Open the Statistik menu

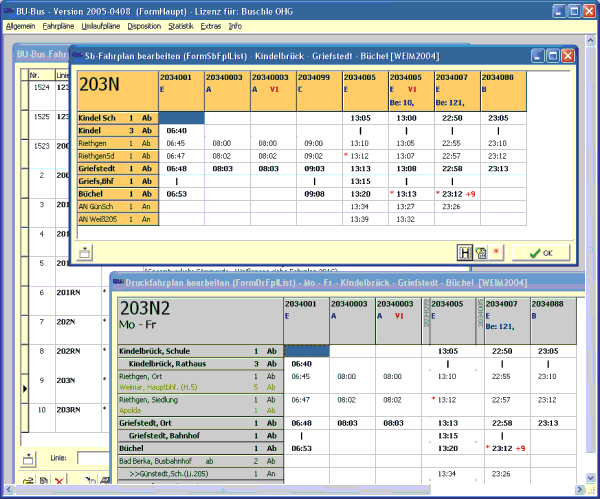point(181,24)
